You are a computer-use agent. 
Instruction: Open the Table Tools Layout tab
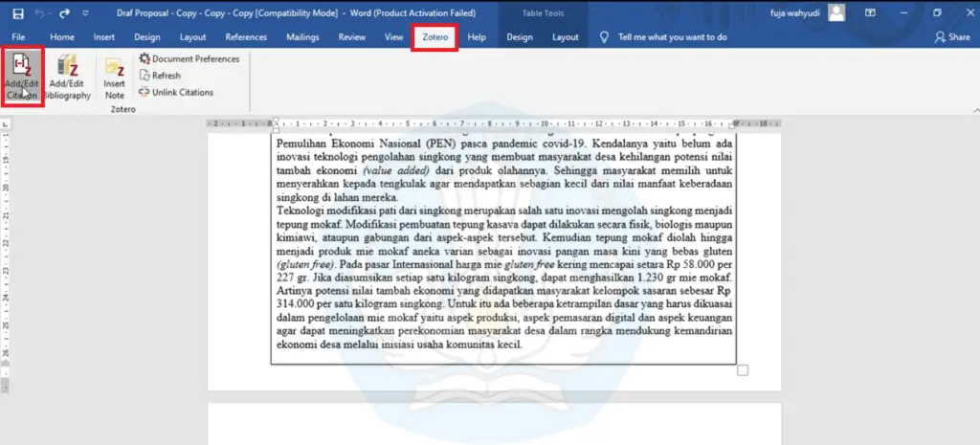[x=565, y=37]
